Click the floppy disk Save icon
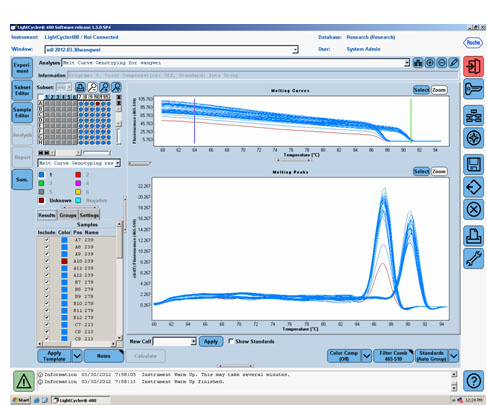The width and height of the screenshot is (487, 405). tap(473, 165)
